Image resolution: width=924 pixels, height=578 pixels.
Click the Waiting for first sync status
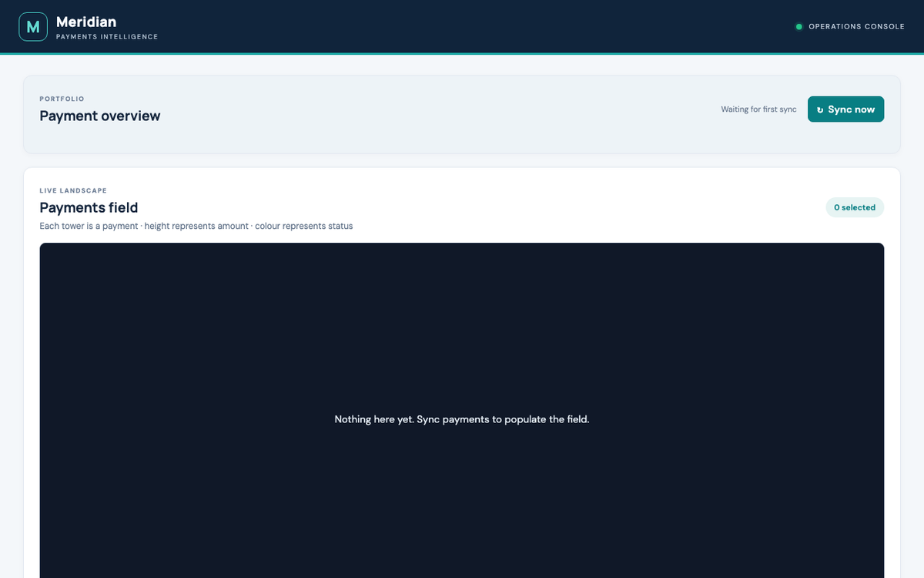pyautogui.click(x=758, y=109)
